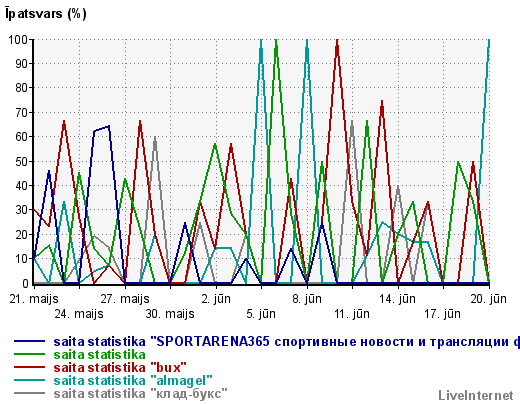Click the gray "клад-букс" legend line swatch
The width and height of the screenshot is (520, 405).
click(x=29, y=393)
